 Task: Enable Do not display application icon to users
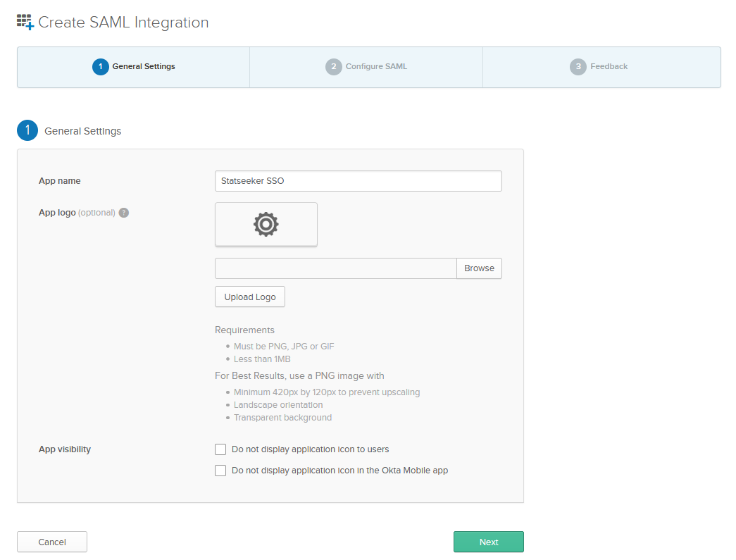[x=220, y=449]
